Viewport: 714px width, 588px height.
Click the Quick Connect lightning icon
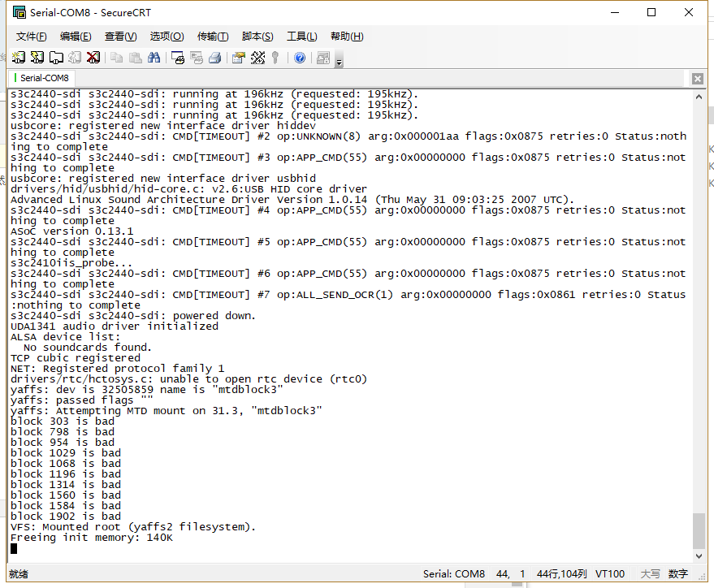pos(37,58)
